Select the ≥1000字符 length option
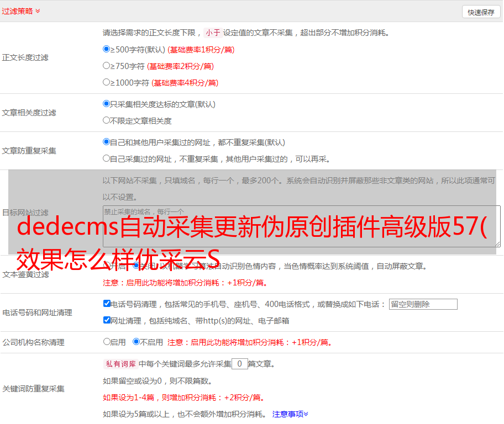The image size is (504, 424). (106, 82)
